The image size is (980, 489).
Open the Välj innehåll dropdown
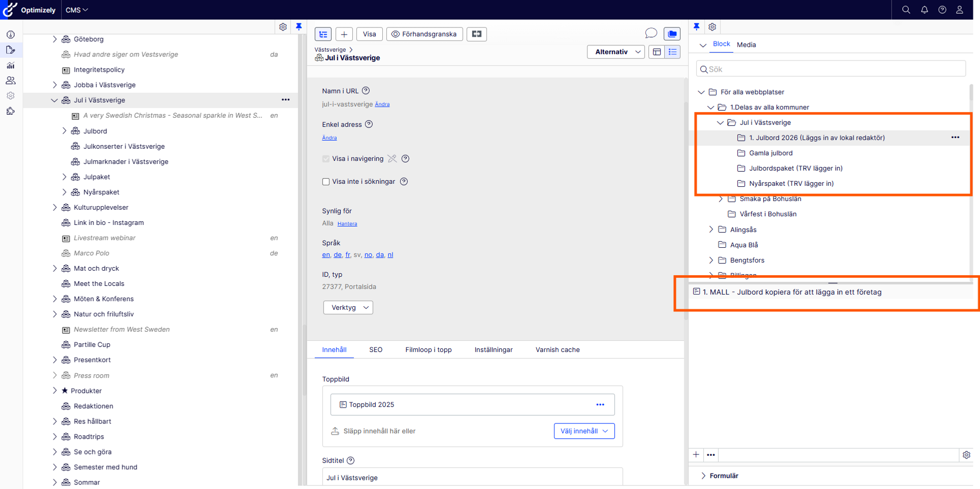pos(584,431)
